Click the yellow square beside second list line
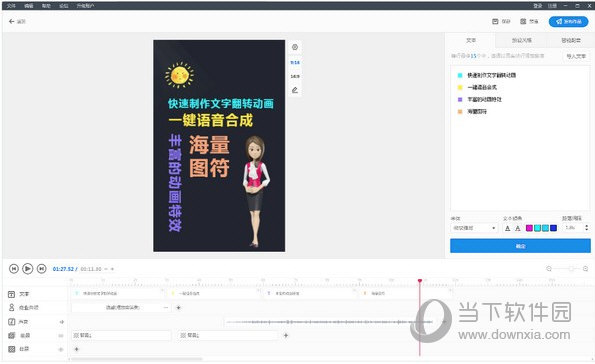 (x=460, y=87)
